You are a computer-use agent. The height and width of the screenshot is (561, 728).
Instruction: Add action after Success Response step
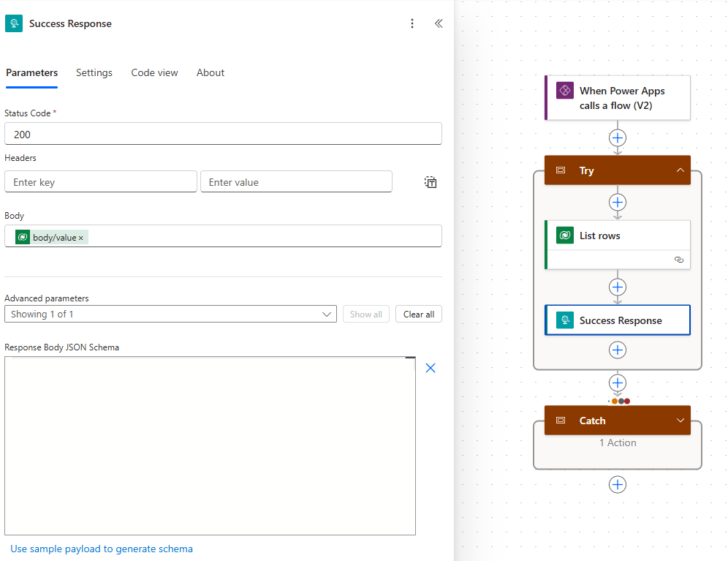(x=618, y=350)
